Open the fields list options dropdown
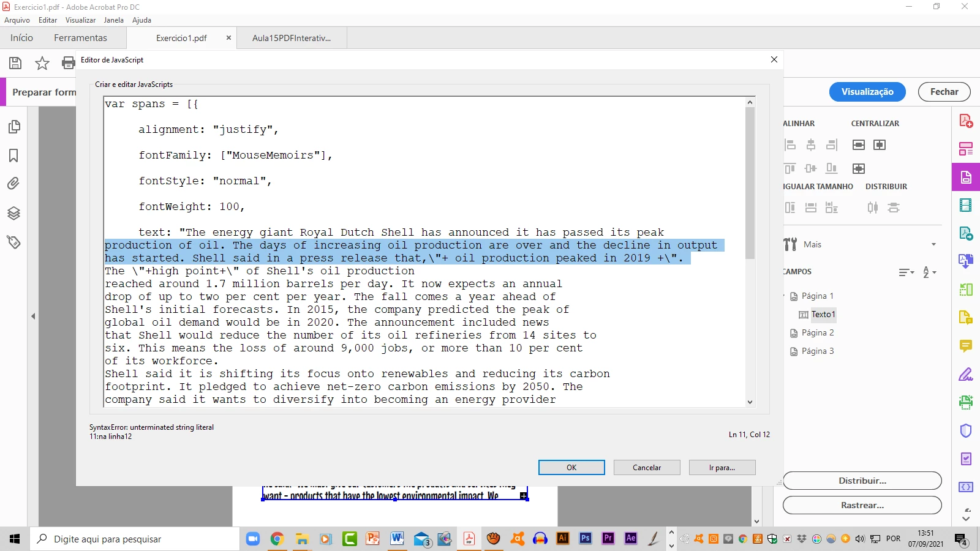The height and width of the screenshot is (551, 980). pos(907,272)
